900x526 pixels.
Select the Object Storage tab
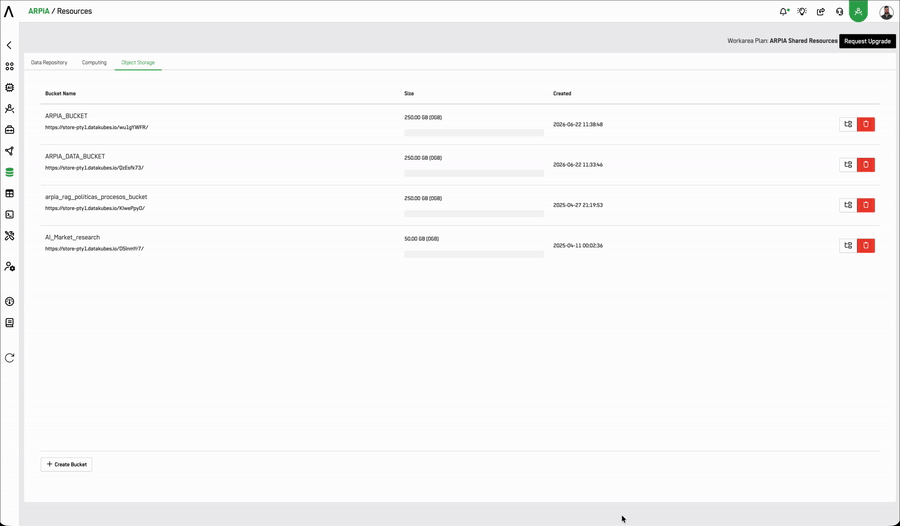tap(138, 62)
